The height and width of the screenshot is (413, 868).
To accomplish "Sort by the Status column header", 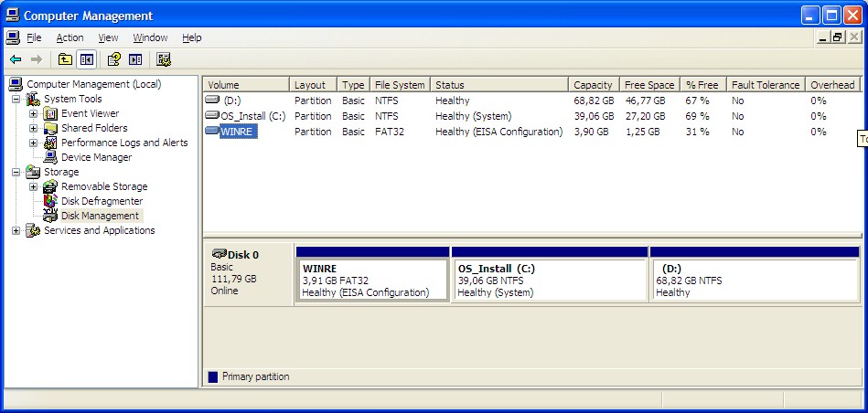I will tap(500, 85).
